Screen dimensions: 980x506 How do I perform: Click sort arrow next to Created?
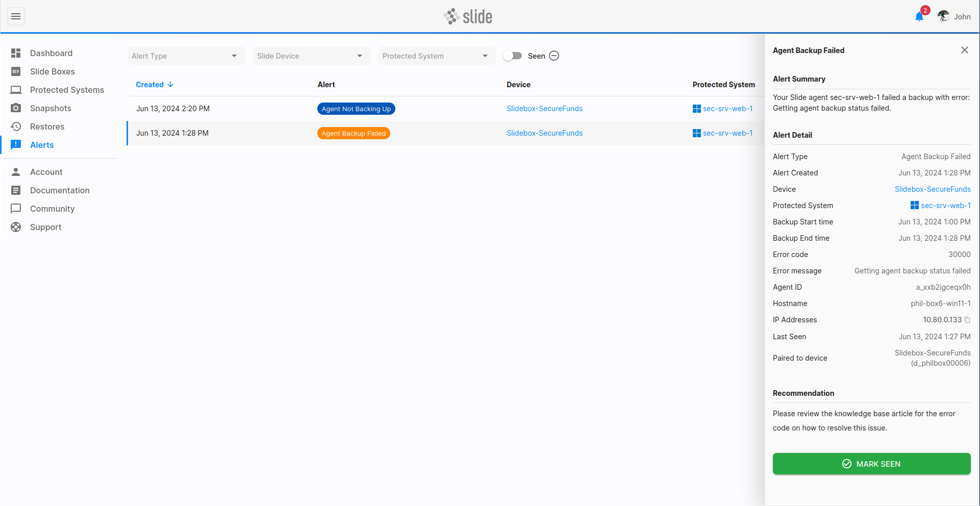tap(170, 84)
